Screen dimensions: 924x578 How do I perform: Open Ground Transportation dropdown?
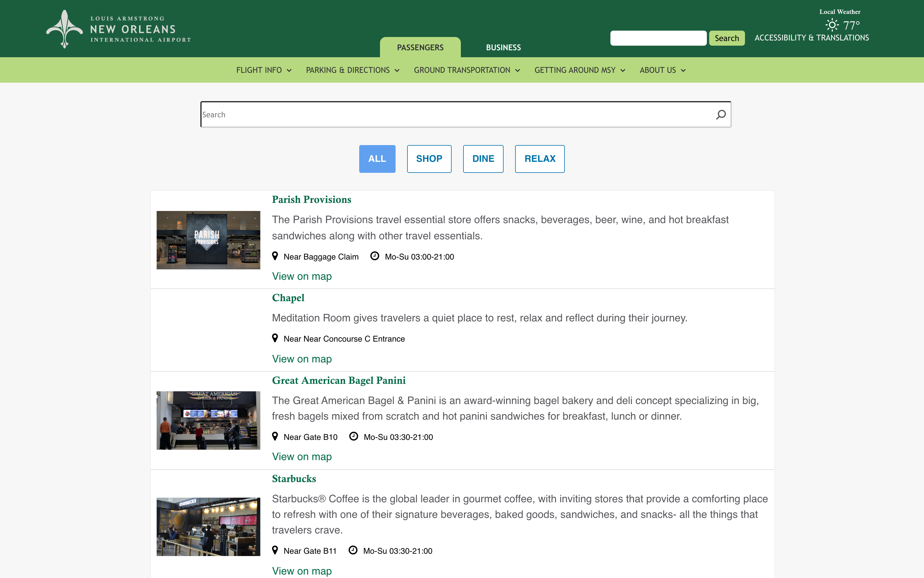(467, 70)
